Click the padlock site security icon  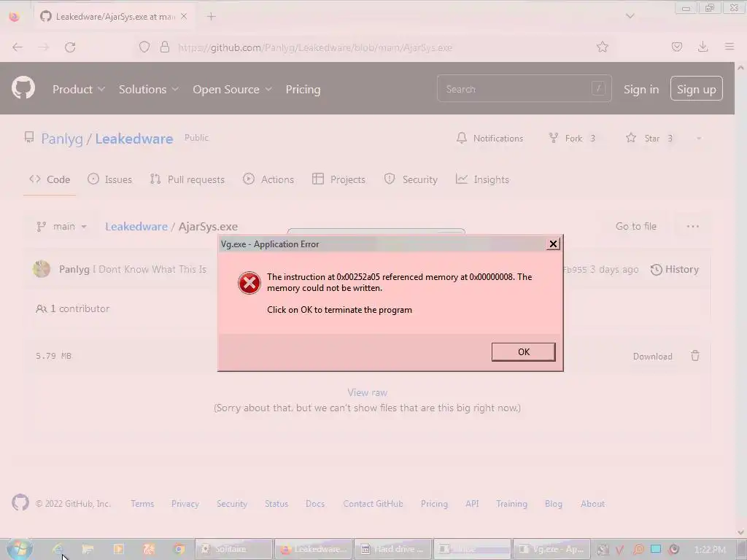[x=165, y=47]
